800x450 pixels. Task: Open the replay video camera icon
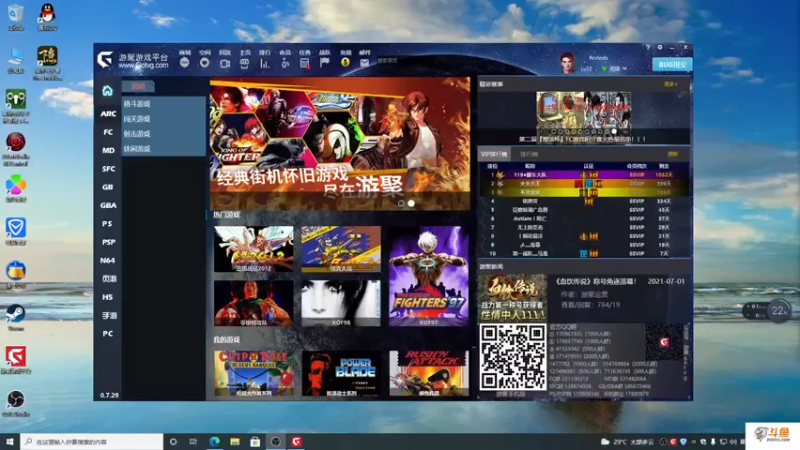(x=224, y=63)
